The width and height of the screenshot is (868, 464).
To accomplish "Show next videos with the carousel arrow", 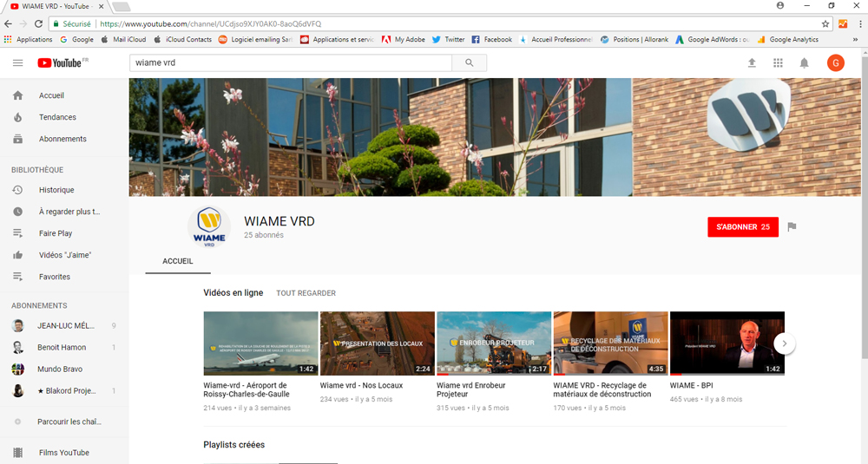I will tap(785, 343).
